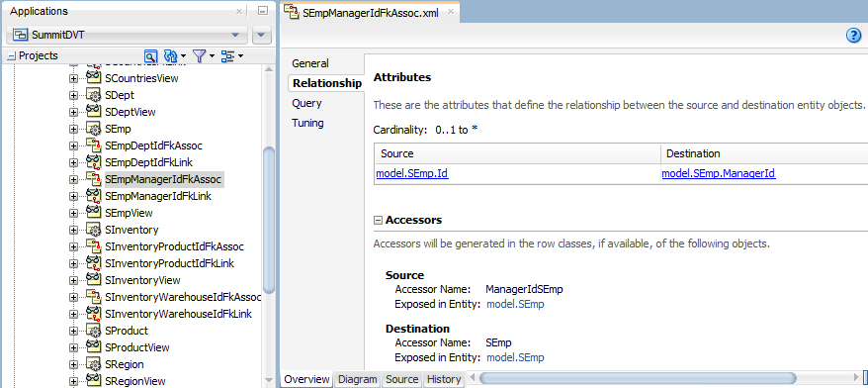Click the SummitDVT application icon
The width and height of the screenshot is (868, 388).
[21, 35]
